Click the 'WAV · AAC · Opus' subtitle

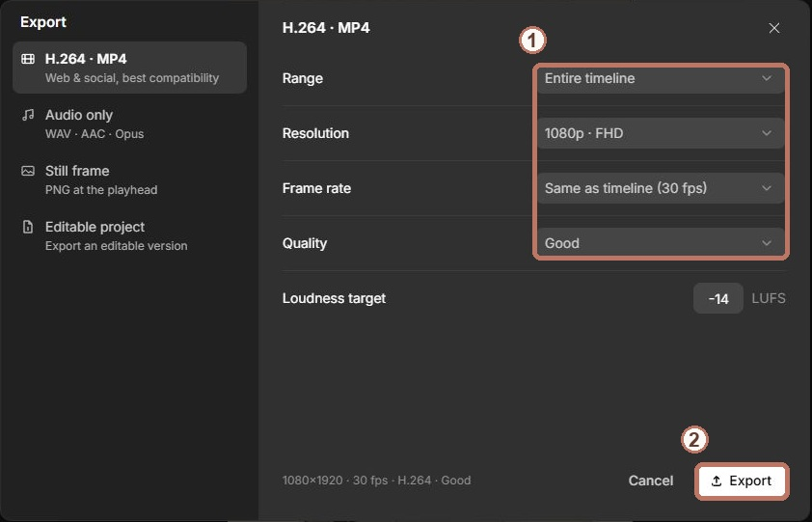pos(95,134)
